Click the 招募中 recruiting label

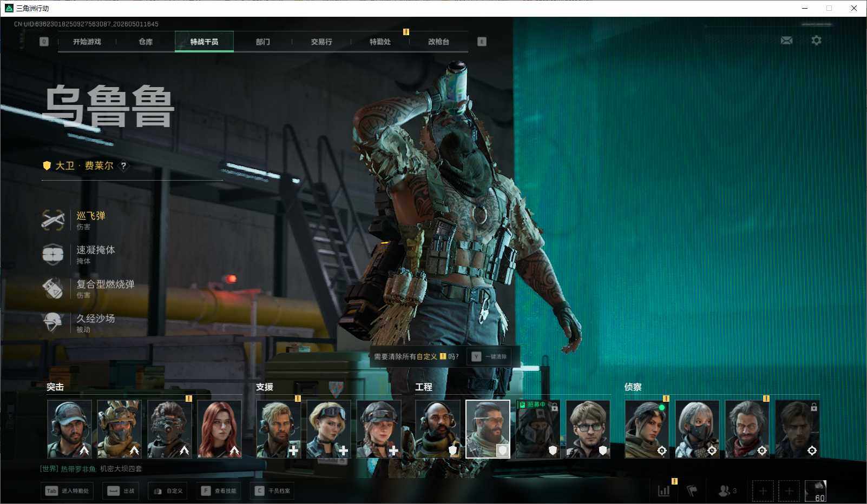click(533, 404)
